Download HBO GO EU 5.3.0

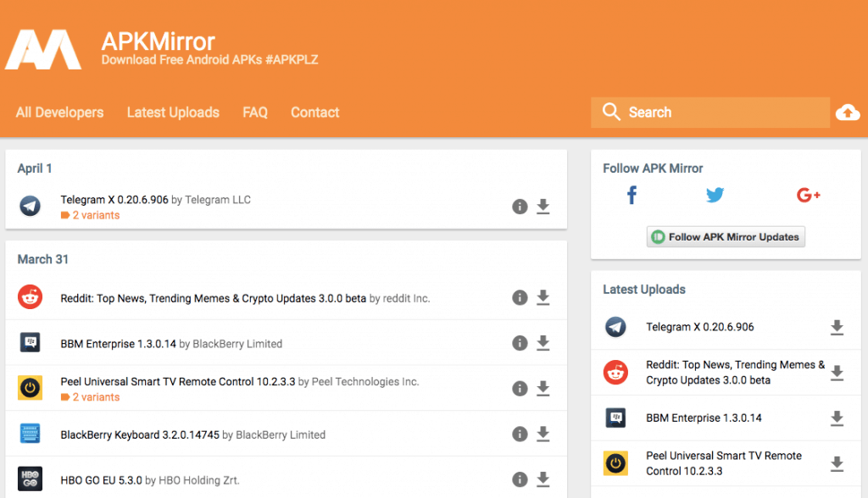[x=543, y=480]
